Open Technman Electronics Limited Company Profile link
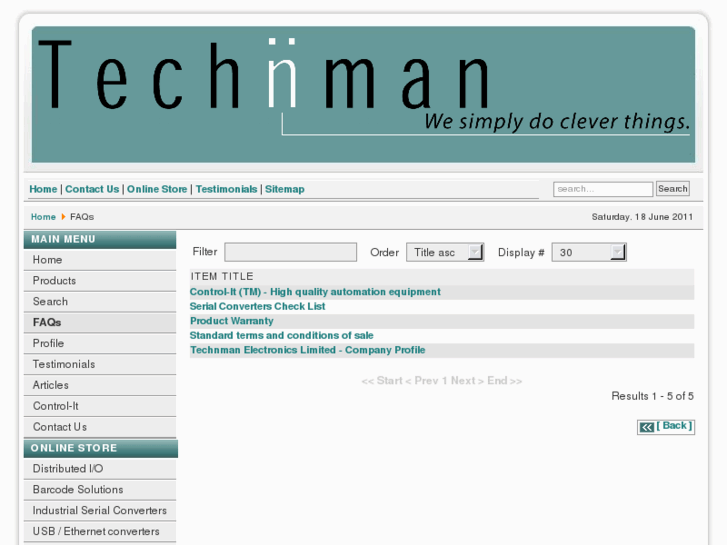 [307, 350]
